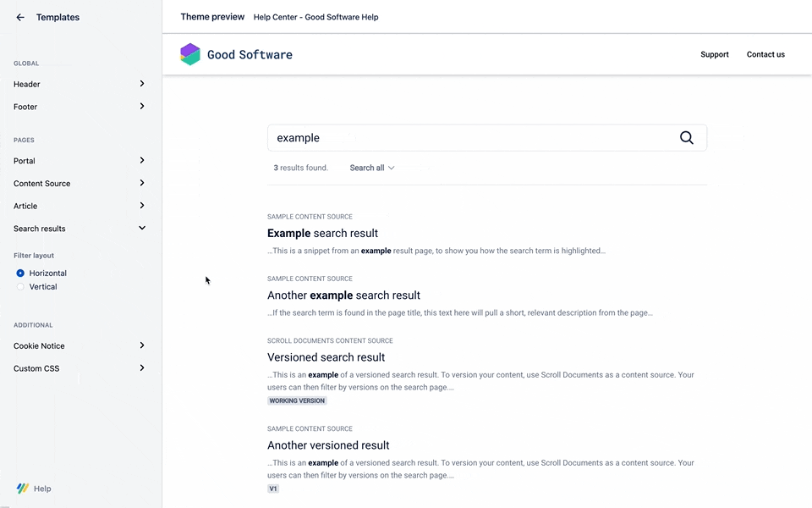Open the Search all dropdown
812x508 pixels.
[x=372, y=168]
